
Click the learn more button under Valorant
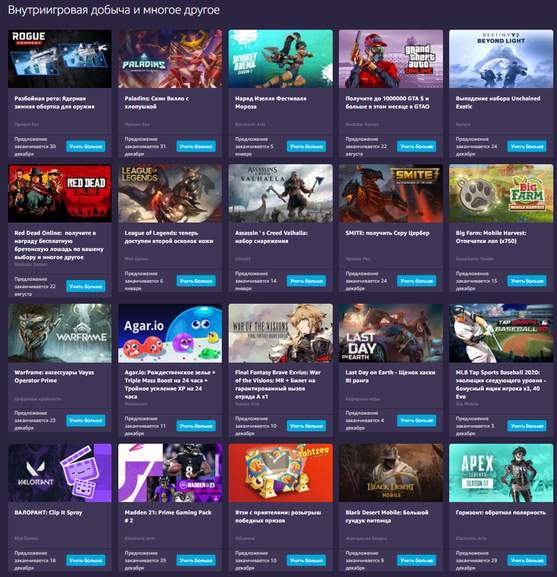tap(86, 560)
